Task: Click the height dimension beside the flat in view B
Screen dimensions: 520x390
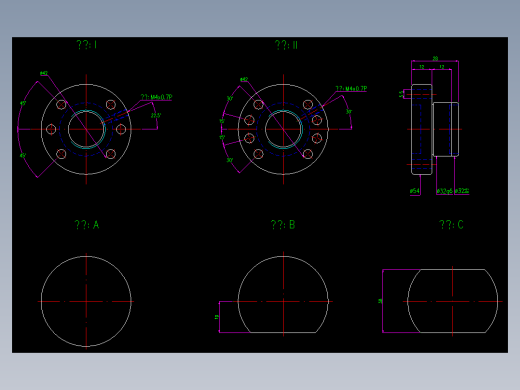Action: point(217,317)
